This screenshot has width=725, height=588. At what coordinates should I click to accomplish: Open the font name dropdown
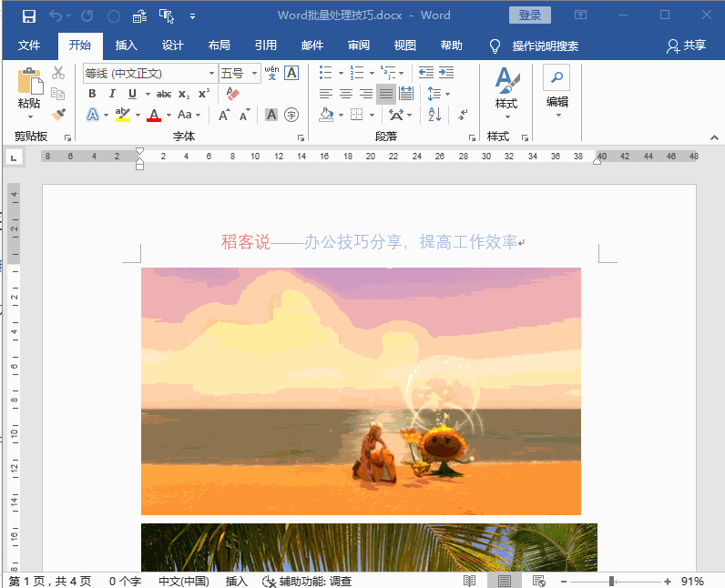[211, 74]
